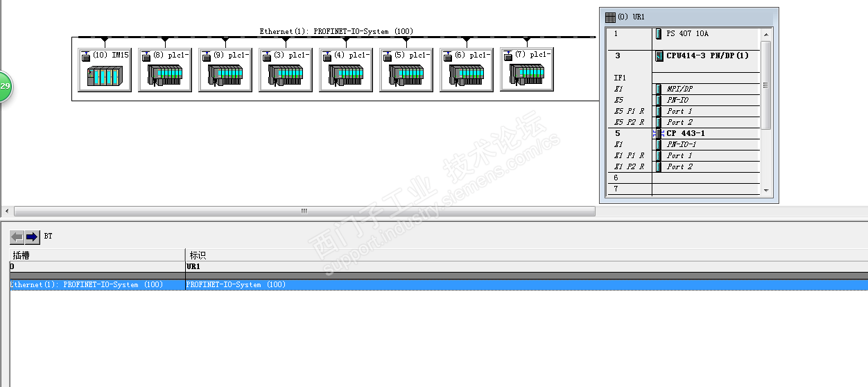This screenshot has height=387, width=868.
Task: Click the green 29 badge at left edge
Action: (x=6, y=86)
